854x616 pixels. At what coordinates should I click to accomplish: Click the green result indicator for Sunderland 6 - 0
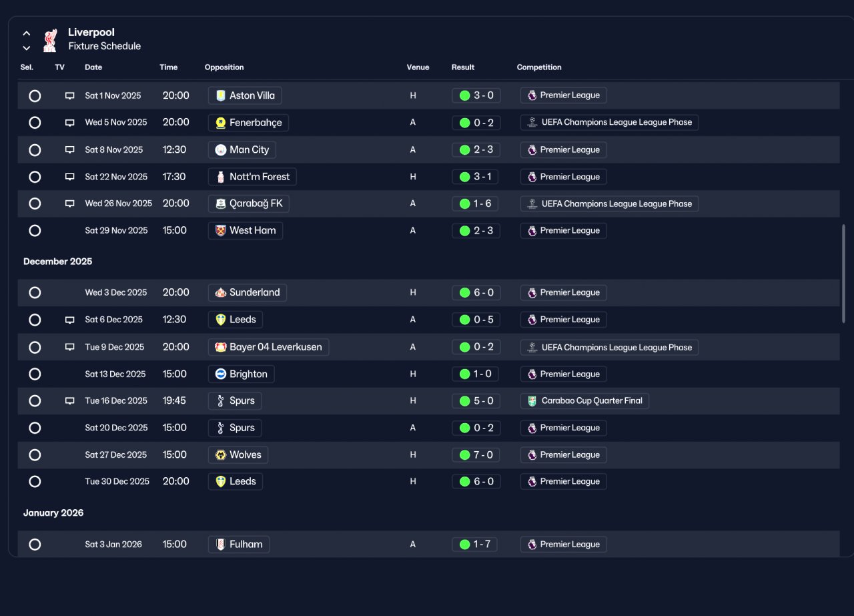click(464, 292)
